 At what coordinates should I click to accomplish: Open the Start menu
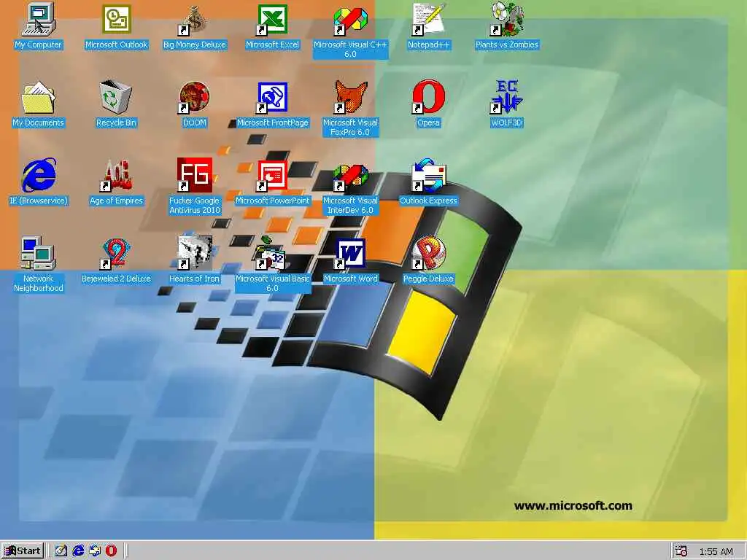23,551
